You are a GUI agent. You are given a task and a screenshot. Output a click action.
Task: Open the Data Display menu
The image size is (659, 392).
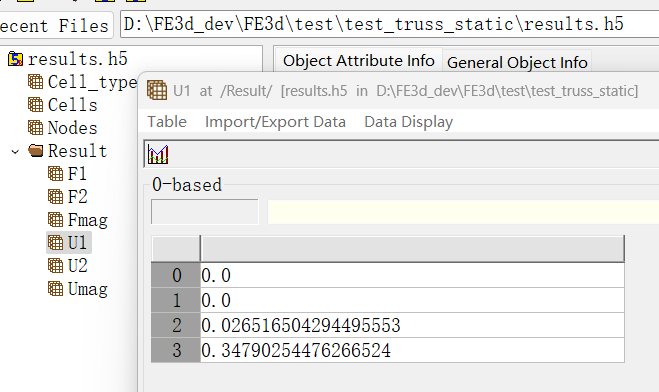coord(409,122)
